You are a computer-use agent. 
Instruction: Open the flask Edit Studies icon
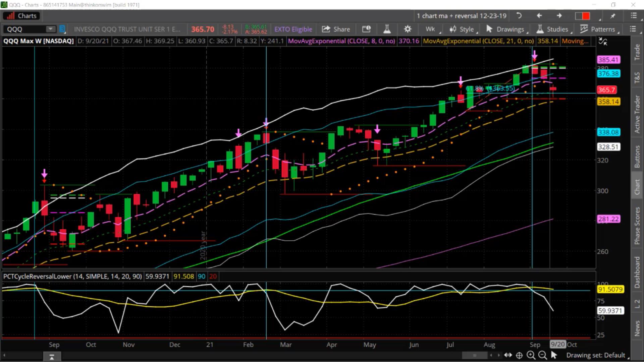pos(387,29)
